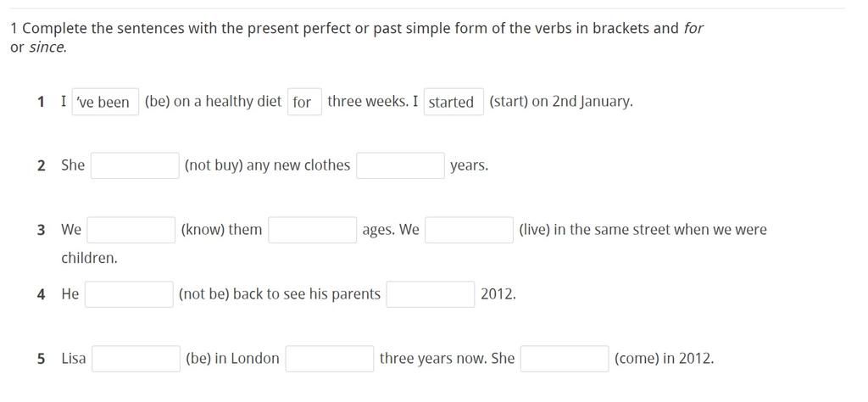The height and width of the screenshot is (402, 868).
Task: Click the "(start) on 2nd January" text
Action: coord(560,102)
